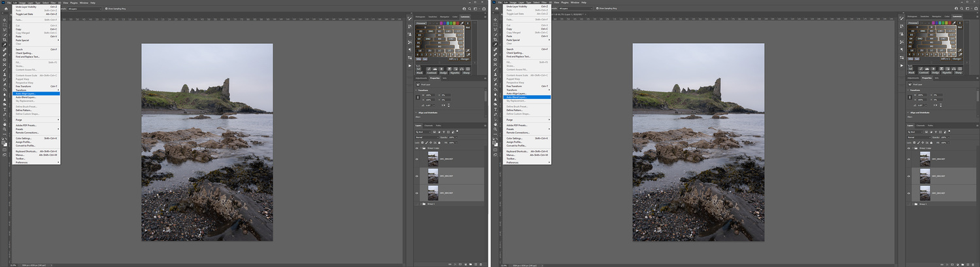Select the Brush tool in the right window

(495, 69)
